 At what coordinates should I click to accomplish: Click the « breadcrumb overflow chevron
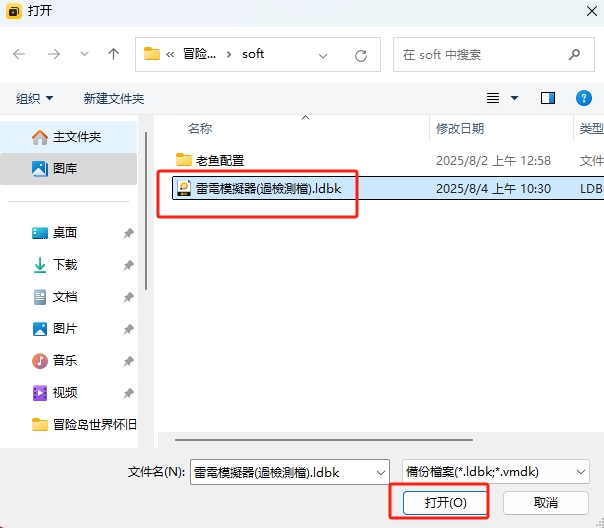tap(170, 55)
